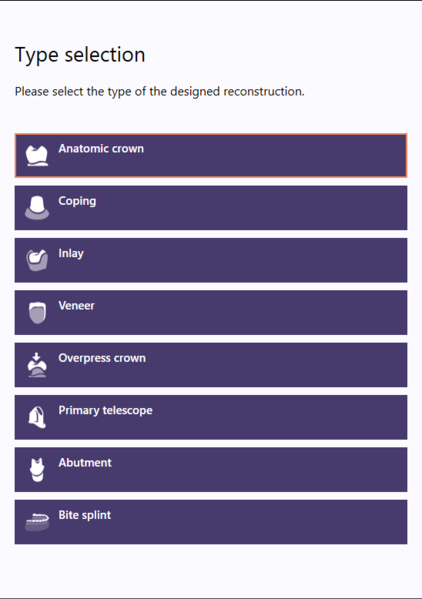The image size is (422, 599).
Task: Click the Type selection heading
Action: [80, 55]
